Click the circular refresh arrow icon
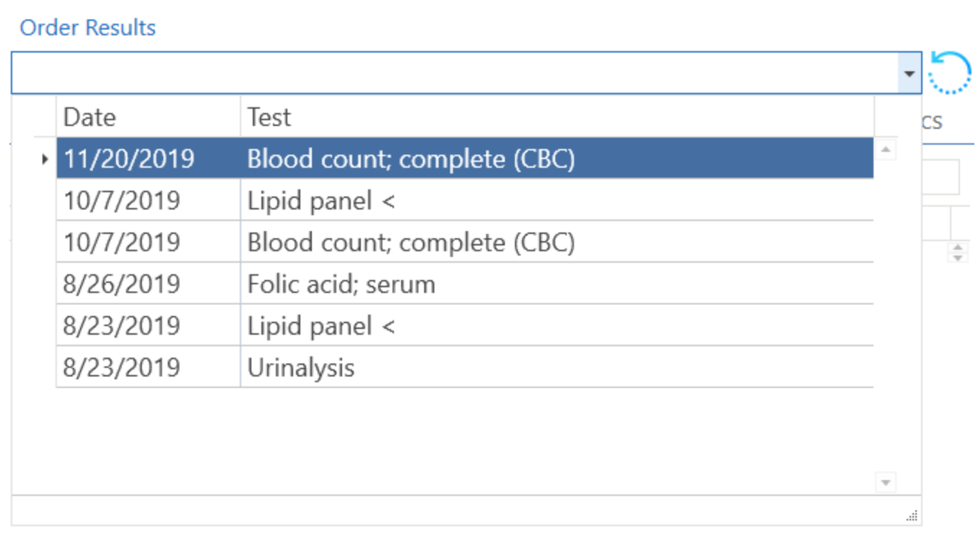 tap(950, 72)
